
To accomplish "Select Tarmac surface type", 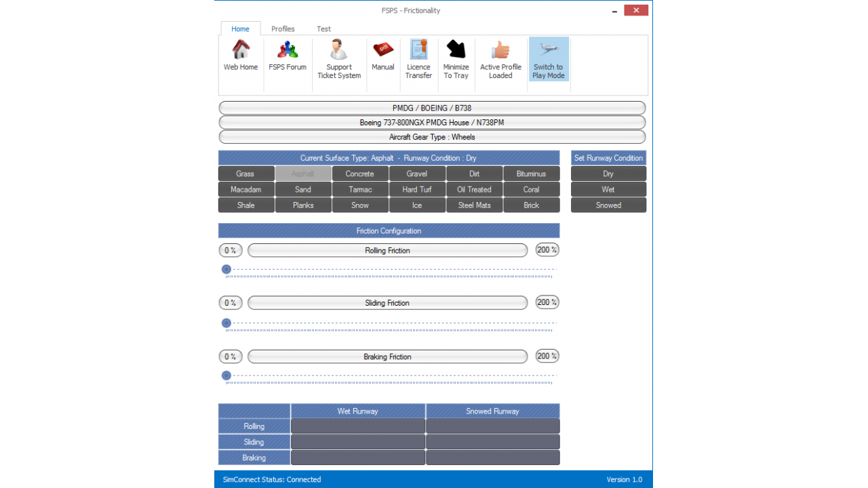I will pos(360,189).
